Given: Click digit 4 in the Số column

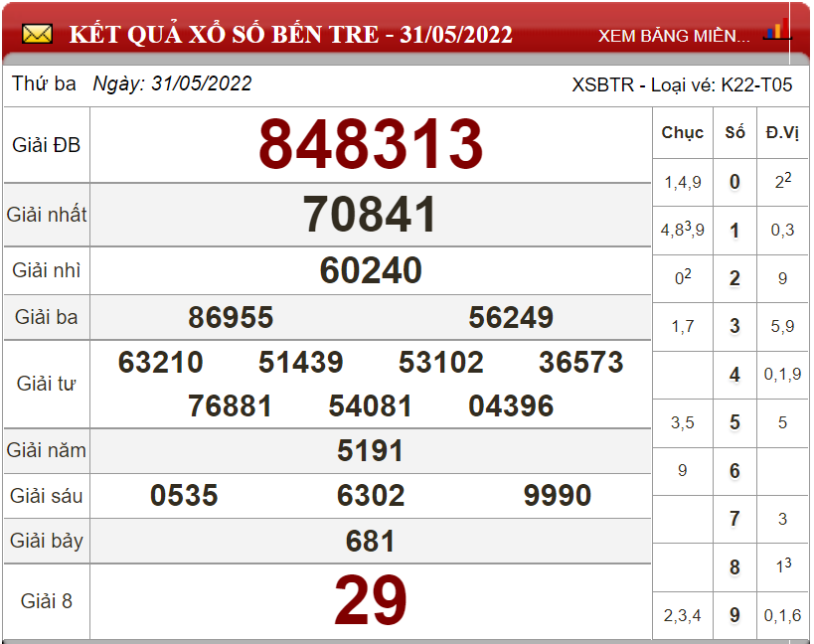Looking at the screenshot, I should (734, 374).
